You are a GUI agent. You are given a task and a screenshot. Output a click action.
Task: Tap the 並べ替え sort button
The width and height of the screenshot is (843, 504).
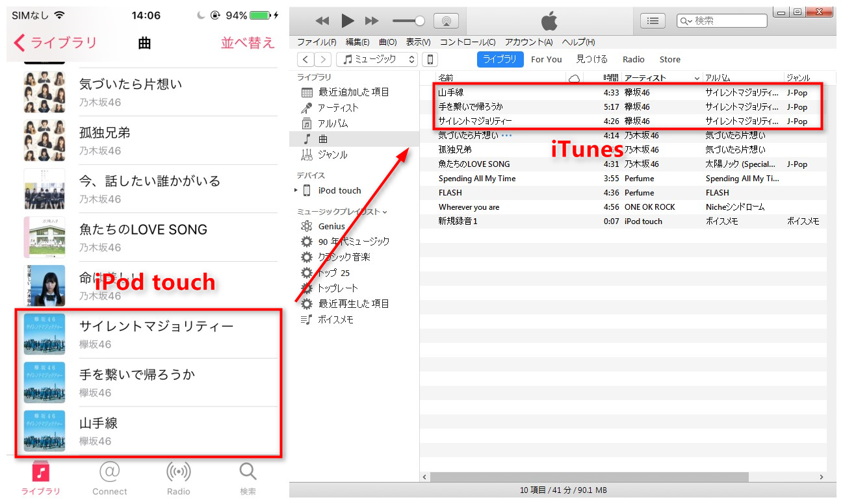(x=248, y=43)
